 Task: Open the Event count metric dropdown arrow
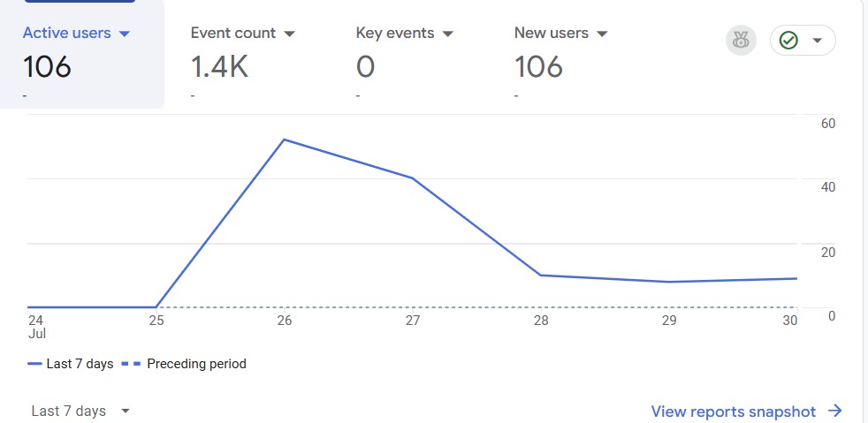[289, 34]
